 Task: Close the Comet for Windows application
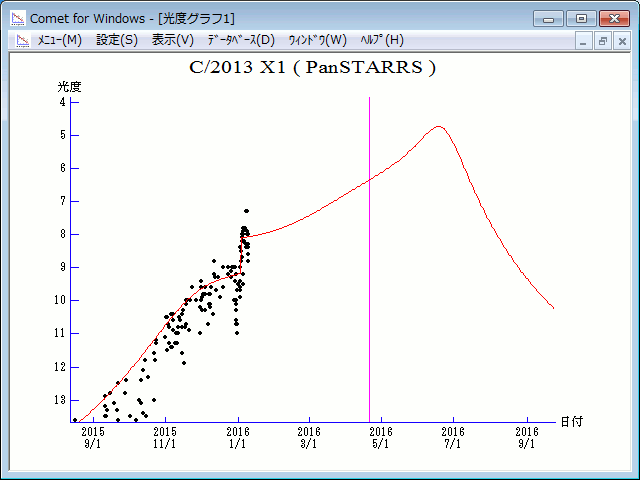click(614, 19)
